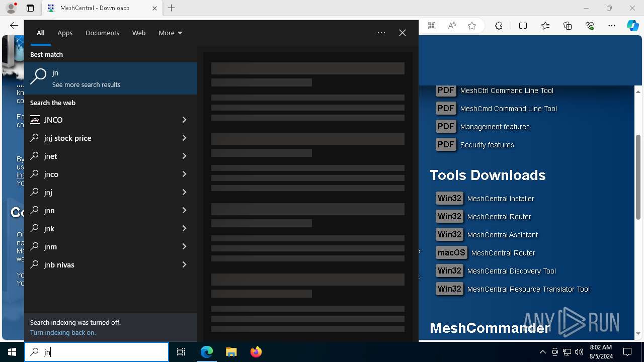
Task: Click 'Turn indexing back on' link
Action: coord(63,332)
